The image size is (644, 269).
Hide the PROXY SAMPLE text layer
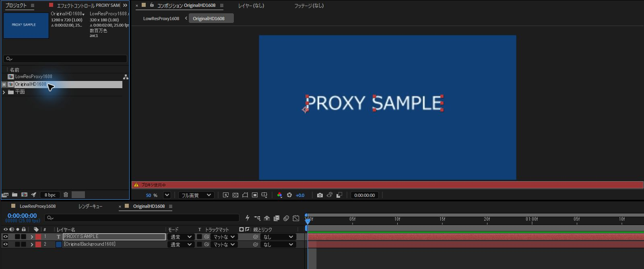coord(6,237)
